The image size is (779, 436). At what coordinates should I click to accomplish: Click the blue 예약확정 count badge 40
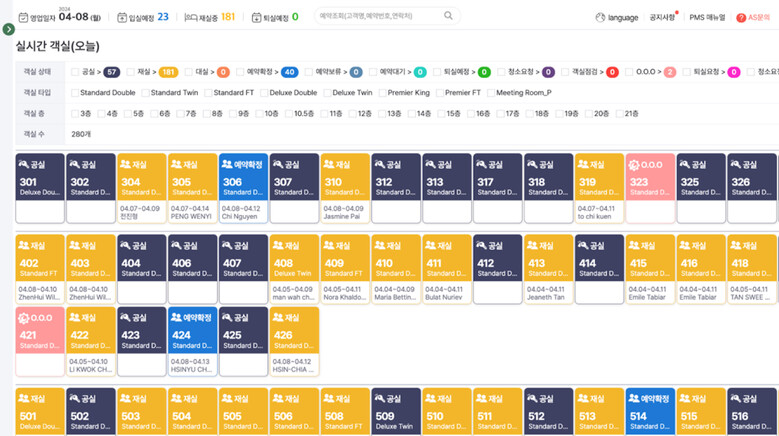coord(289,72)
